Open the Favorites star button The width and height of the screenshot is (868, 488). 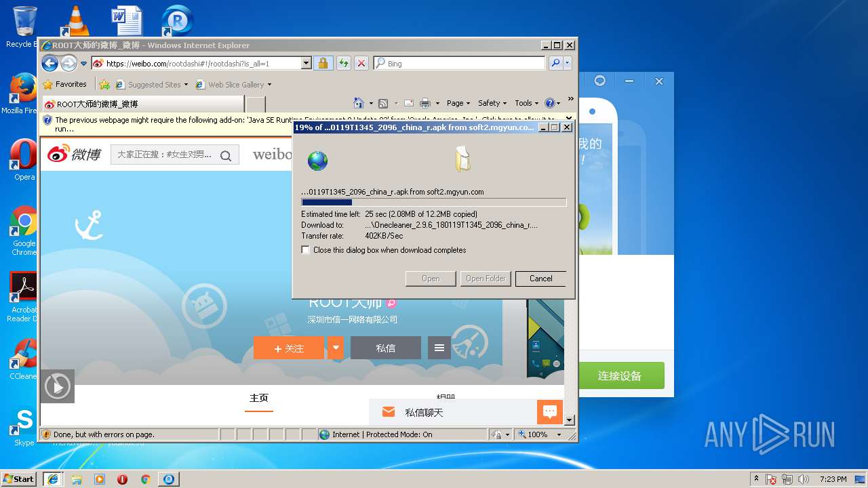[65, 84]
